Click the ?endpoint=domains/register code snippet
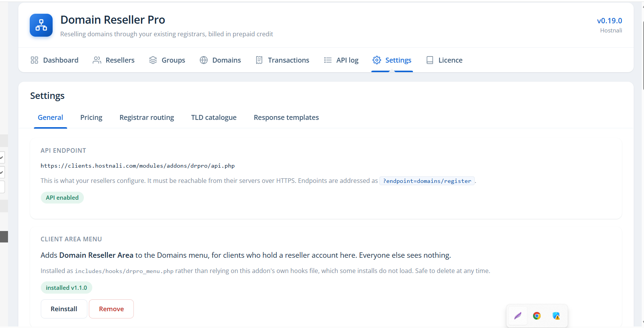 click(427, 181)
